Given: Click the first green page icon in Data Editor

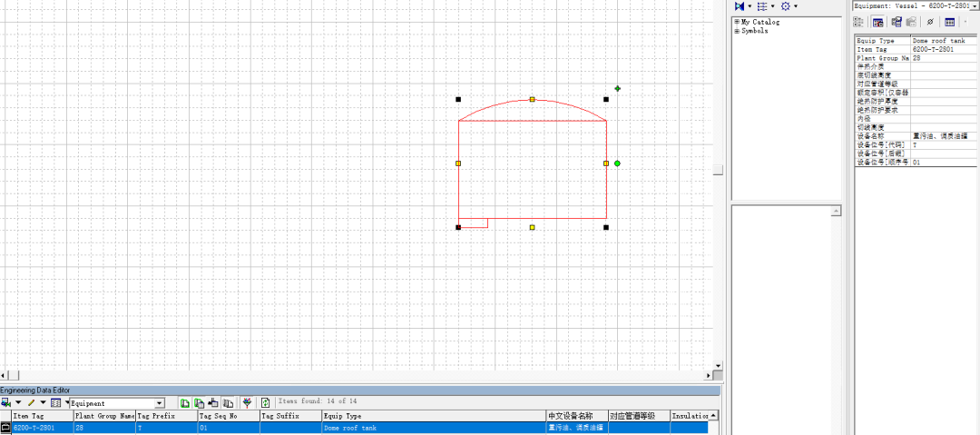Looking at the screenshot, I should pyautogui.click(x=185, y=402).
